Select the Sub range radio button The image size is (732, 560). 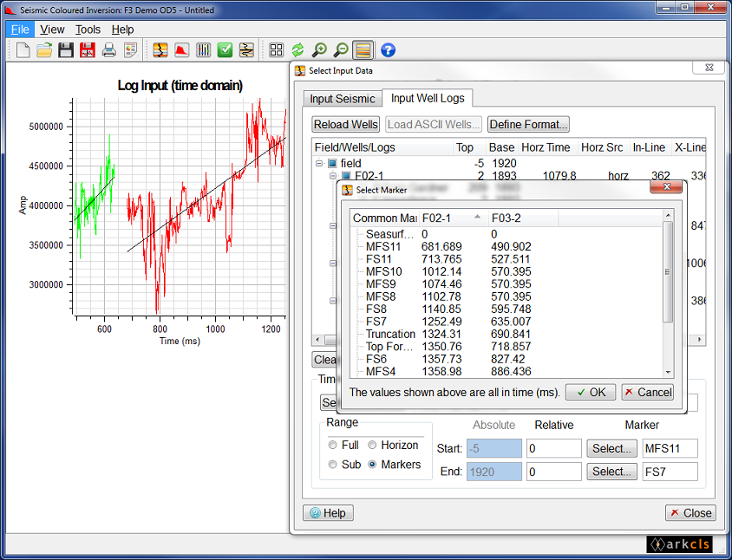[332, 465]
